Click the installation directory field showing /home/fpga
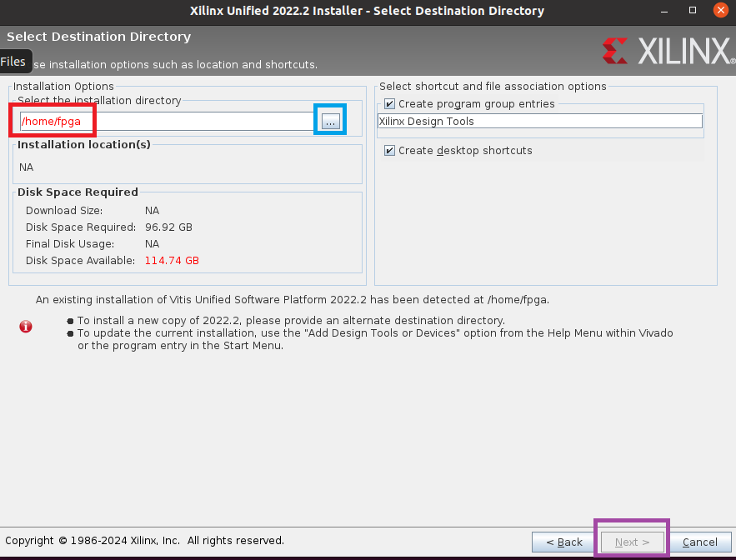The height and width of the screenshot is (560, 736). pos(167,122)
